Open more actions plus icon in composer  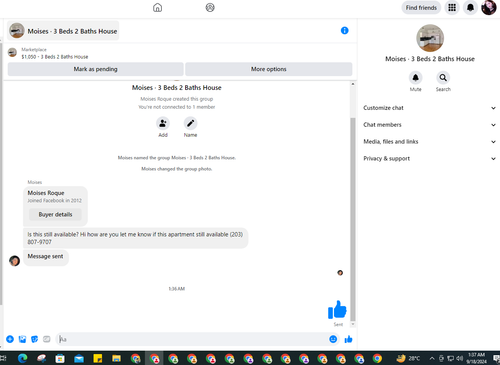pyautogui.click(x=10, y=339)
